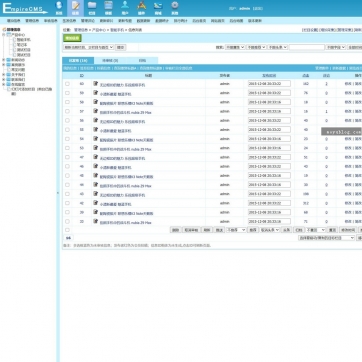Open the second search filter dropdown 不限推荐
Image resolution: width=362 pixels, height=362 pixels.
pyautogui.click(x=256, y=47)
